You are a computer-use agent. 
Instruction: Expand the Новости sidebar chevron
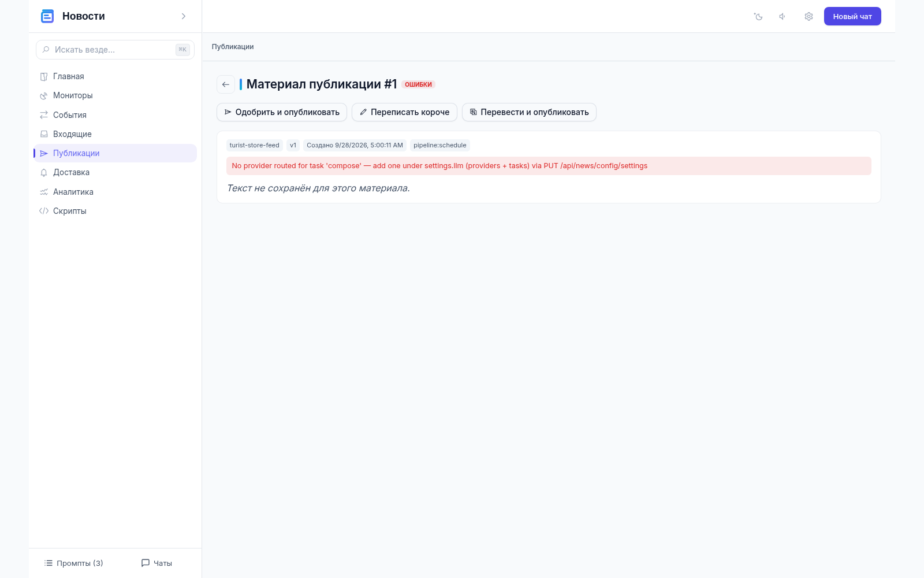pos(184,16)
